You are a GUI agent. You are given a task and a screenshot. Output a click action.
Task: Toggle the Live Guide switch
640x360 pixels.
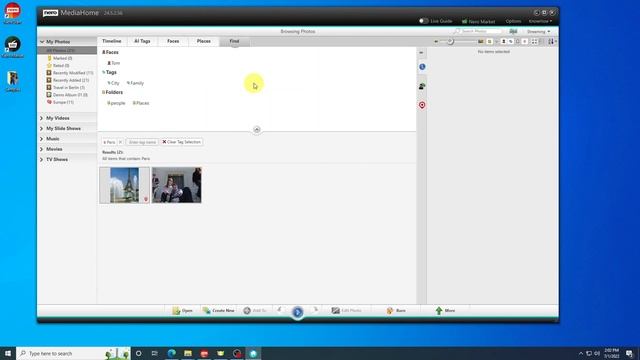(x=424, y=21)
